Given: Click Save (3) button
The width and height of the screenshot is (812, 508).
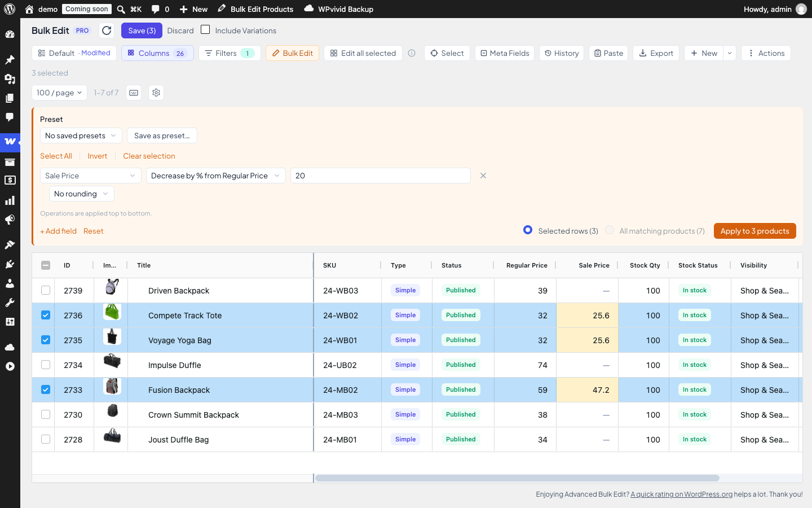Looking at the screenshot, I should (142, 30).
